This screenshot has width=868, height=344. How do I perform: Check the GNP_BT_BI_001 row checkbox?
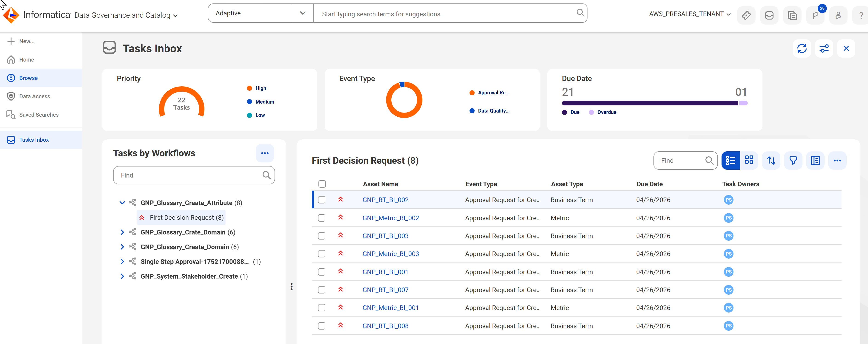322,272
